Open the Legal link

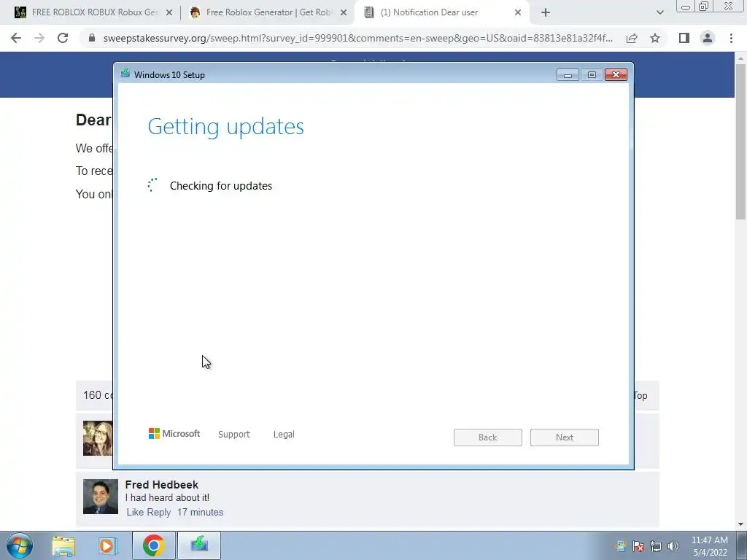click(284, 435)
